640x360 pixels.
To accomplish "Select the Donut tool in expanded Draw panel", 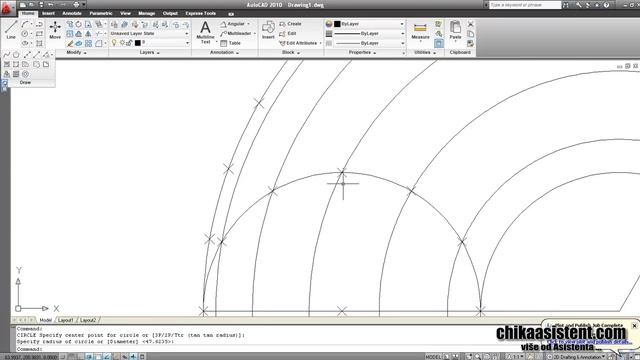I will pos(25,74).
